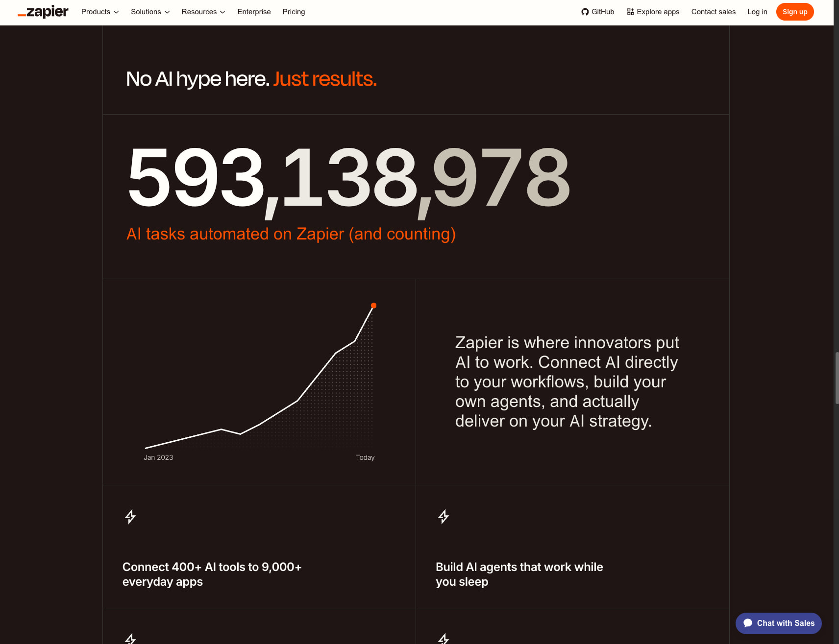This screenshot has width=839, height=644.
Task: Go to the Zapier logo homepage
Action: pyautogui.click(x=43, y=12)
